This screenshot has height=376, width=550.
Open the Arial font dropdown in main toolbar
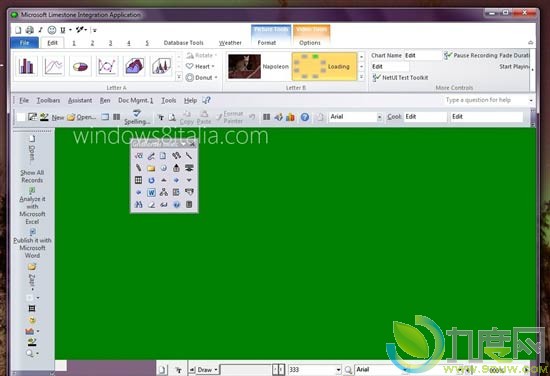point(380,117)
